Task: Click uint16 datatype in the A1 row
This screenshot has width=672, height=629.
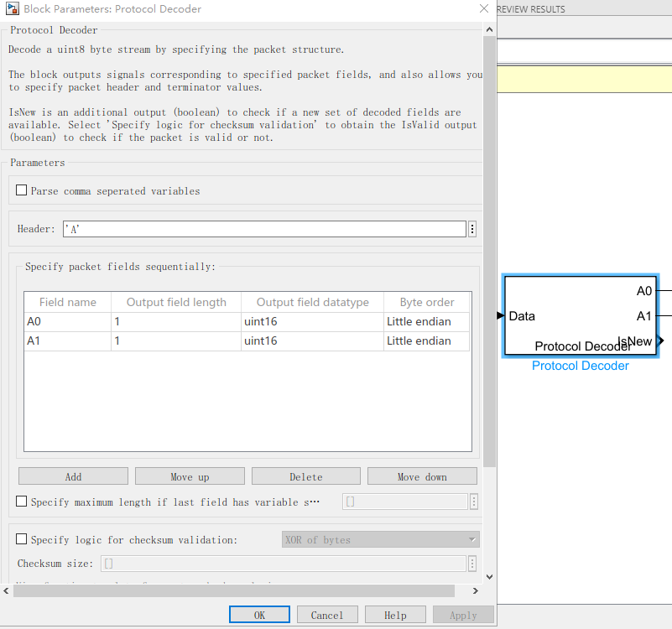Action: click(312, 341)
